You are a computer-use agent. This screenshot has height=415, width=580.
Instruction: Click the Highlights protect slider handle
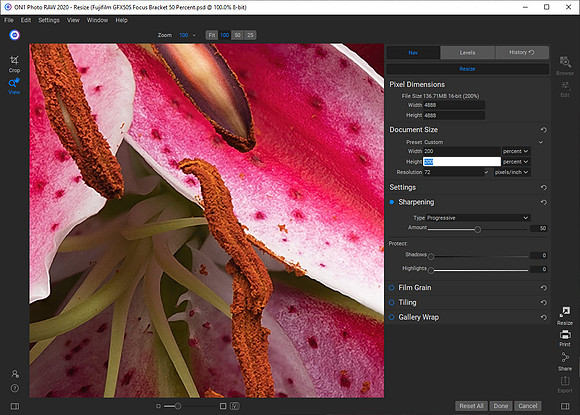point(431,270)
